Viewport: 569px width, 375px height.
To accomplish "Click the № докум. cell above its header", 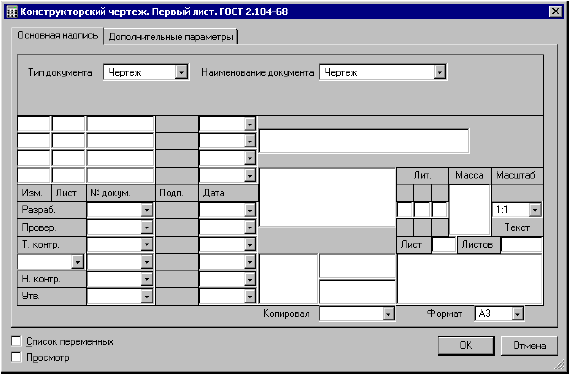I will (120, 176).
